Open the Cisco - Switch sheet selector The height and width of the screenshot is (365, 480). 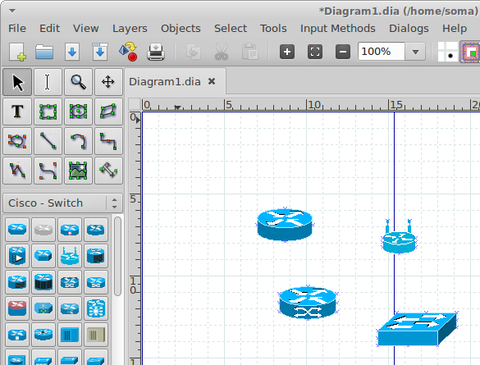coord(63,203)
